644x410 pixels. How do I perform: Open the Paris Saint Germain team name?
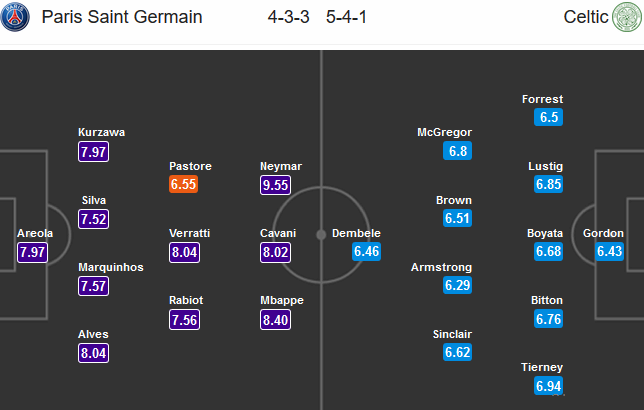(122, 17)
